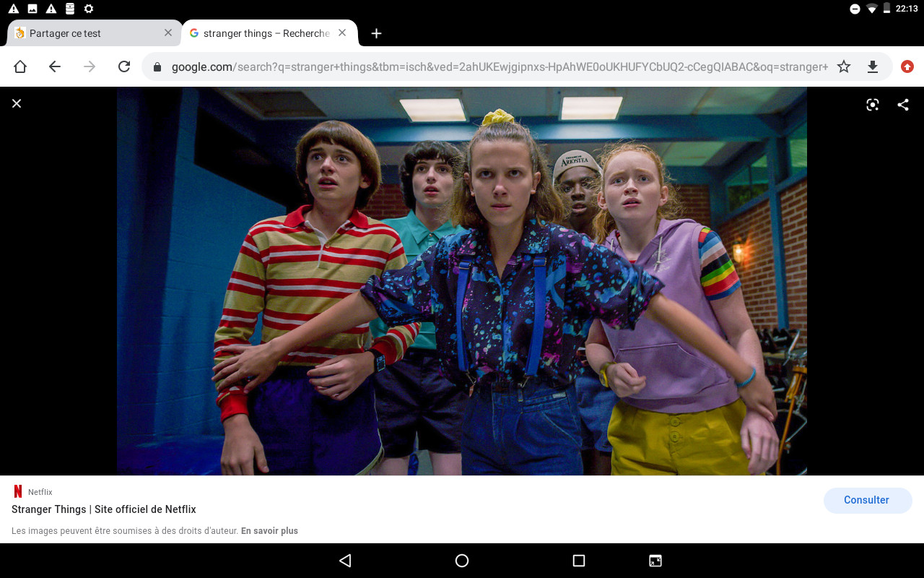Share the image via share icon

tap(903, 105)
